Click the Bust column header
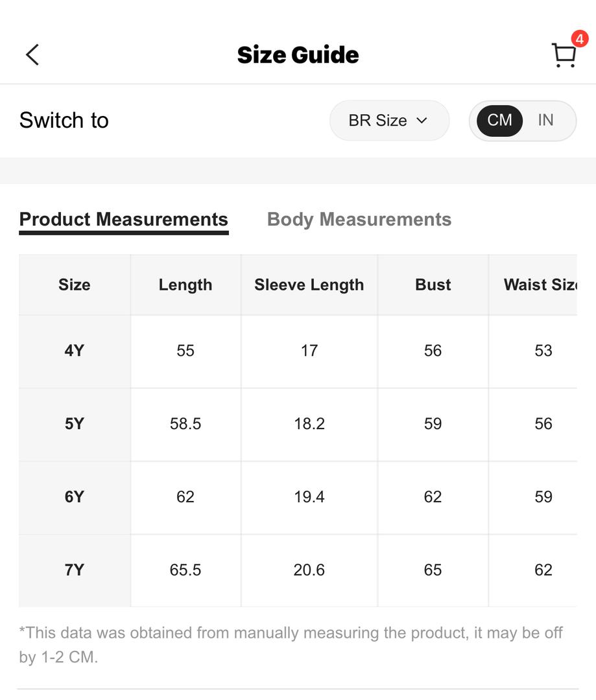This screenshot has height=700, width=596. tap(433, 285)
